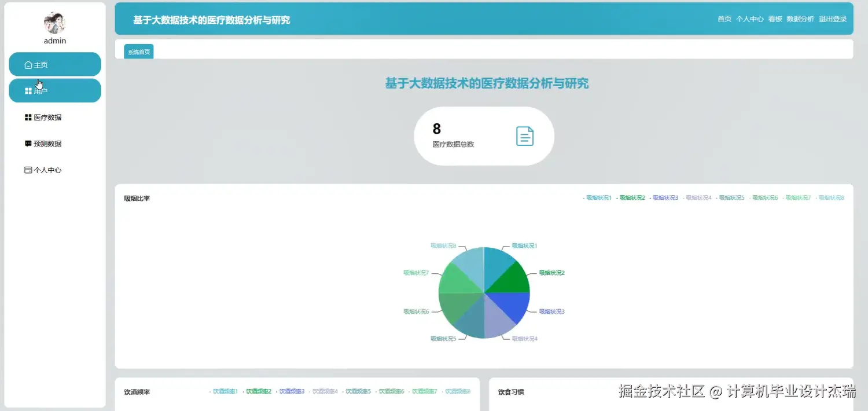Click the 吸烟状况8 label beside the pie
The height and width of the screenshot is (411, 868).
coord(443,245)
